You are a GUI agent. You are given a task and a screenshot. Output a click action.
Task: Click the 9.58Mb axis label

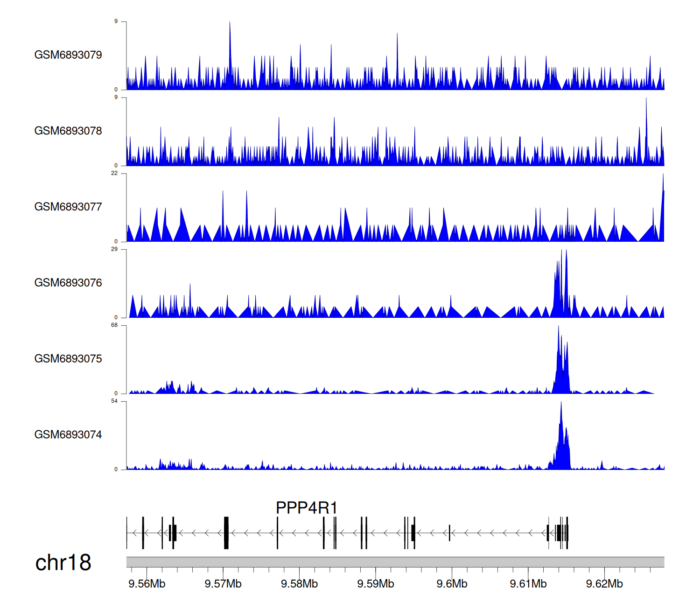click(x=299, y=584)
